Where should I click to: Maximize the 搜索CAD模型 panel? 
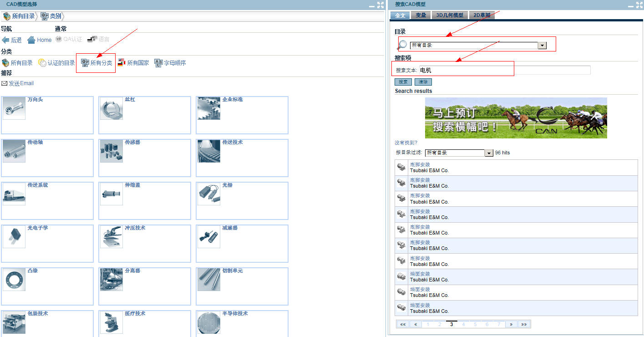pyautogui.click(x=639, y=5)
